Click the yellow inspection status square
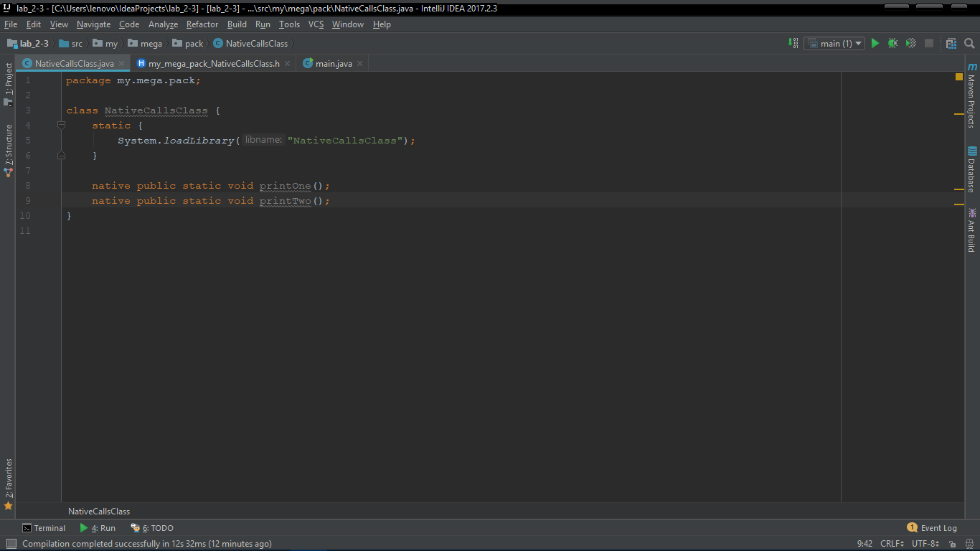Image resolution: width=980 pixels, height=551 pixels. pos(959,77)
